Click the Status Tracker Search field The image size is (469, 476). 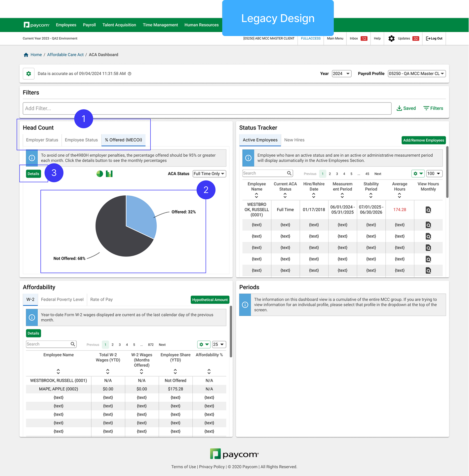[x=267, y=173]
